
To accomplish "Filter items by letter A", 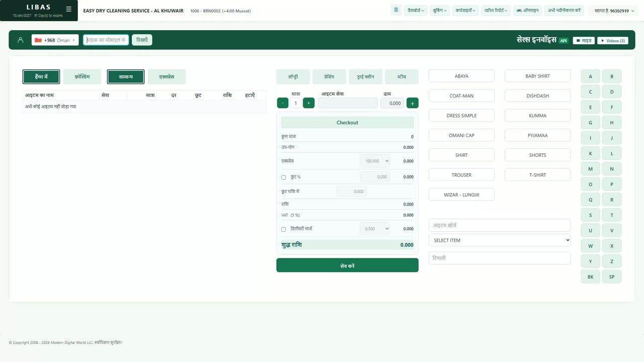I will click(x=591, y=76).
